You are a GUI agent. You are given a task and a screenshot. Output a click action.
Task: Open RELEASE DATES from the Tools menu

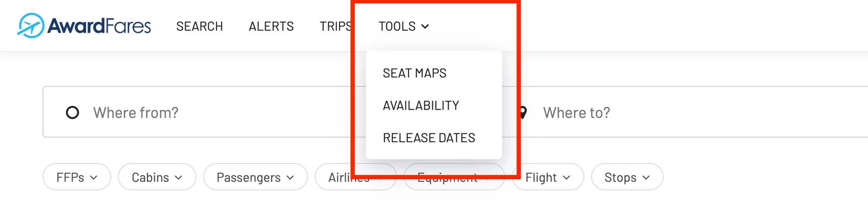(x=429, y=138)
